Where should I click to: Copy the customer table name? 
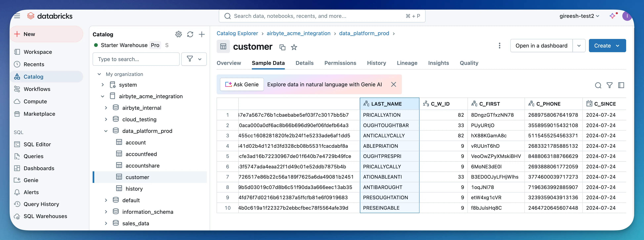(x=282, y=47)
